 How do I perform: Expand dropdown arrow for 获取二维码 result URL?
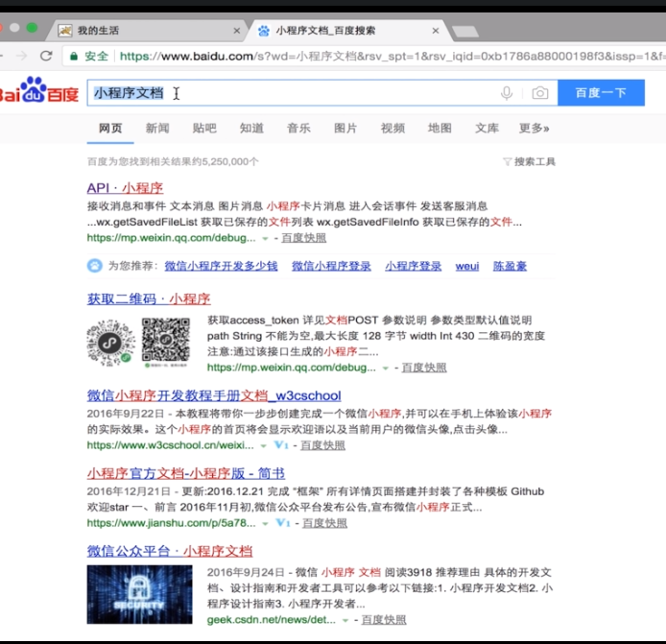tap(386, 369)
